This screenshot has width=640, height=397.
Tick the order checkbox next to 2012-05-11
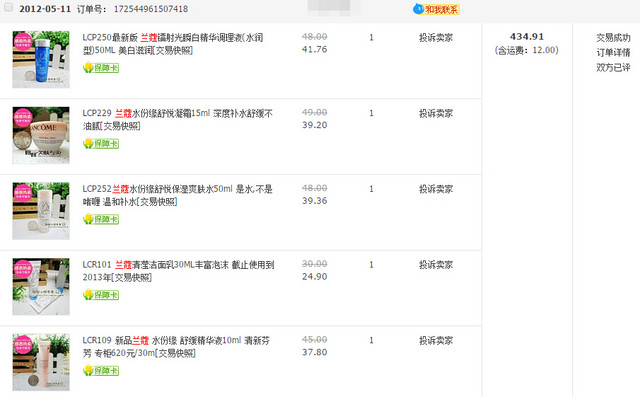coord(8,7)
